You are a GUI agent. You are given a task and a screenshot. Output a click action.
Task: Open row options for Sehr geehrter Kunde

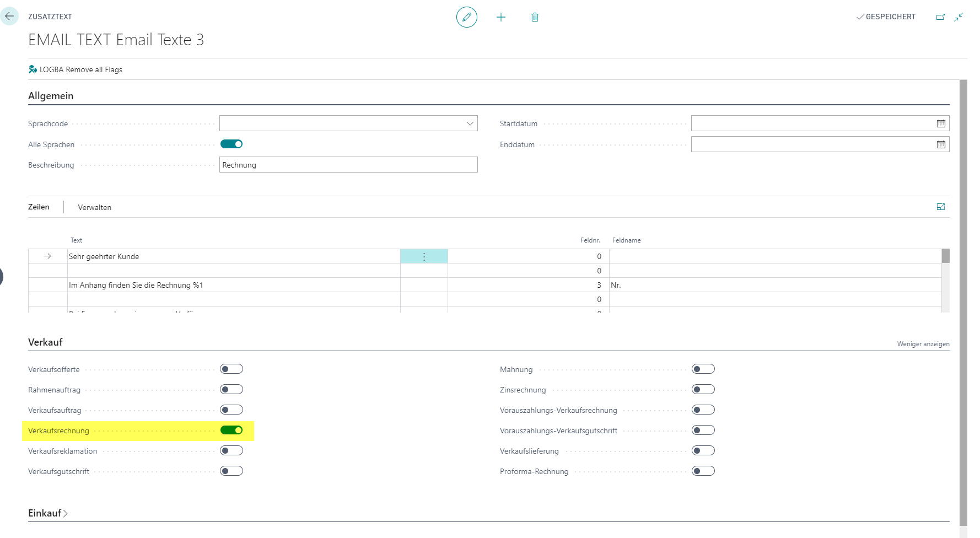click(424, 256)
